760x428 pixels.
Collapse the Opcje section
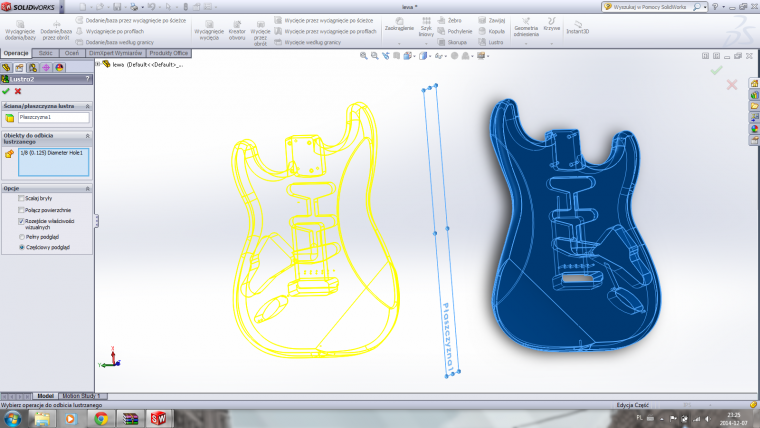pos(88,188)
